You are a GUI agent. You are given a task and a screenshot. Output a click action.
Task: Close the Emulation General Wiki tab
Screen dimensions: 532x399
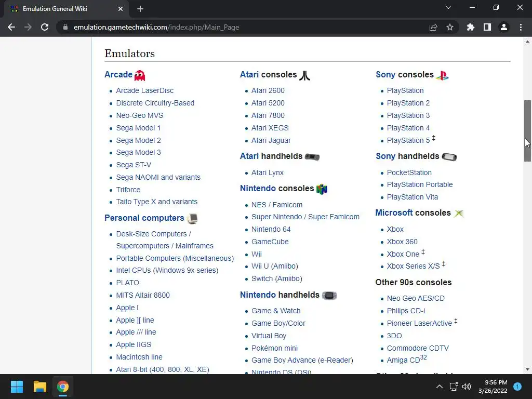click(121, 9)
